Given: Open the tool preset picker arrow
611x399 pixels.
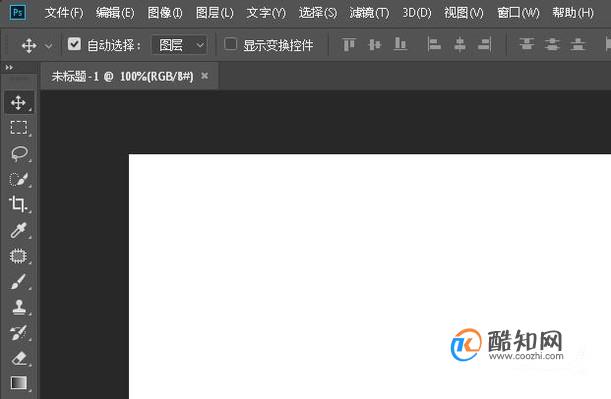Looking at the screenshot, I should pyautogui.click(x=49, y=46).
